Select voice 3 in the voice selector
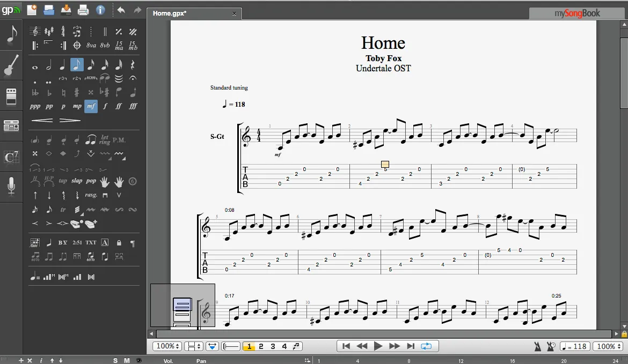This screenshot has width=628, height=364. pos(273,346)
